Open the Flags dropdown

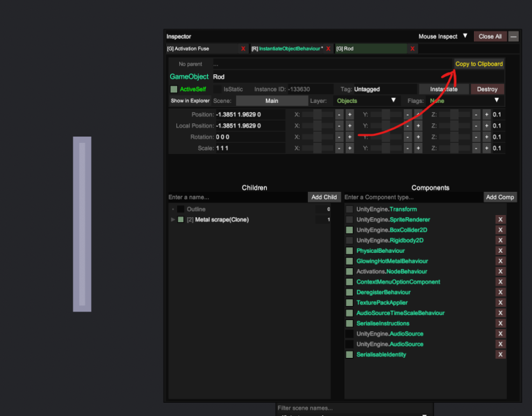(464, 101)
